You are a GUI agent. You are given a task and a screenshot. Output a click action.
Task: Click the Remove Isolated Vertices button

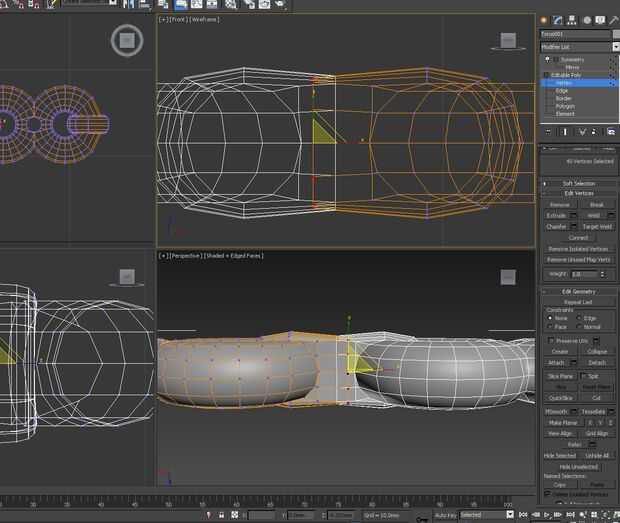click(578, 248)
